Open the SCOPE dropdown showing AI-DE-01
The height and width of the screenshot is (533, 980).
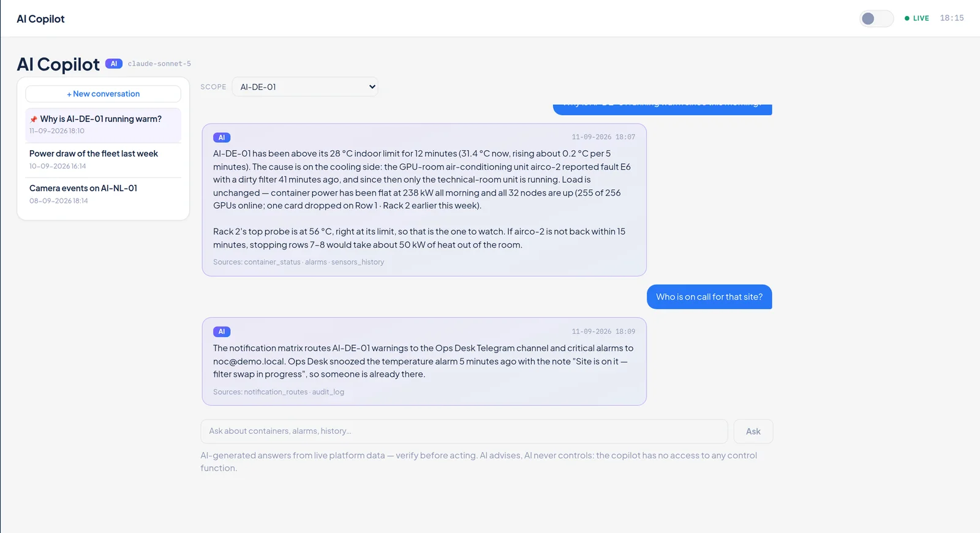(x=305, y=87)
